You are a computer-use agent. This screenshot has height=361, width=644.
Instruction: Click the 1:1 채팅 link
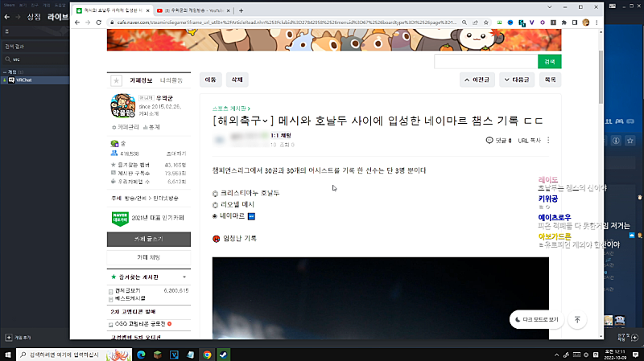coord(281,135)
